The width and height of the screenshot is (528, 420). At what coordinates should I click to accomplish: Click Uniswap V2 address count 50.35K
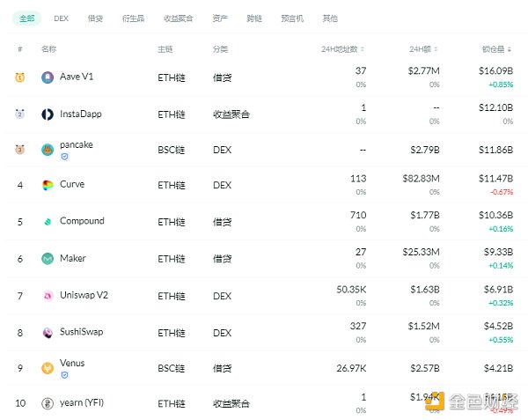[351, 290]
